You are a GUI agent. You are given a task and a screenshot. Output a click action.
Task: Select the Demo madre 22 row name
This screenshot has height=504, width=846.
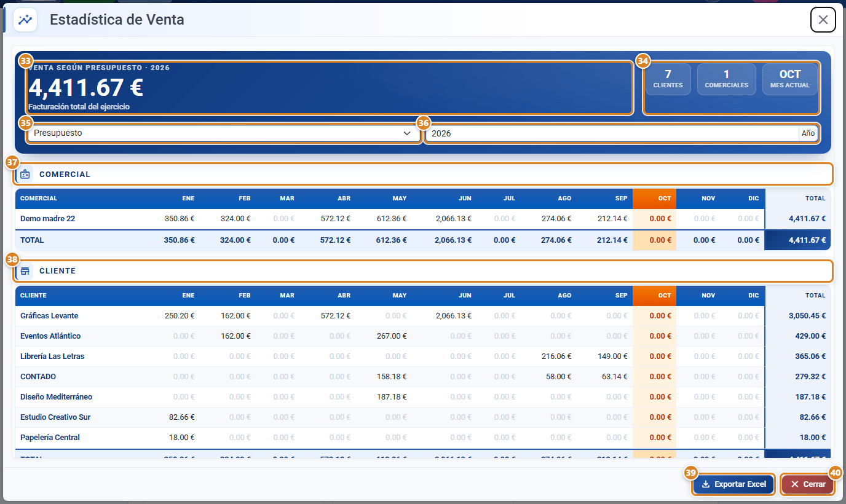[48, 218]
